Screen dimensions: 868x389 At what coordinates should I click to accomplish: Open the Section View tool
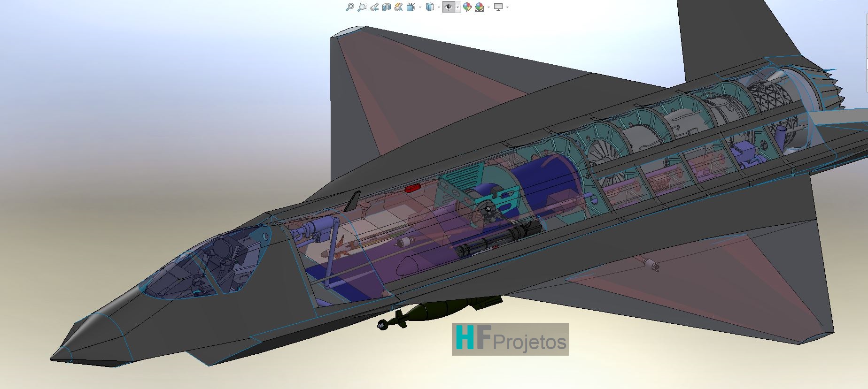tap(387, 7)
